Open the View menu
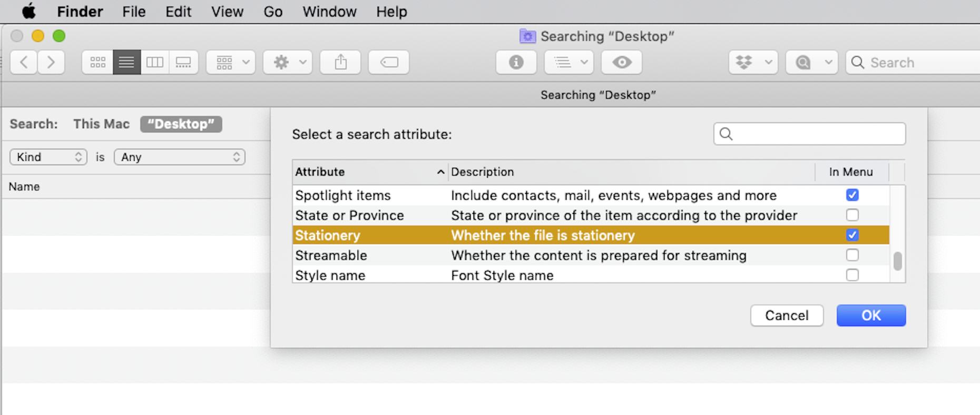The width and height of the screenshot is (980, 415). 227,12
